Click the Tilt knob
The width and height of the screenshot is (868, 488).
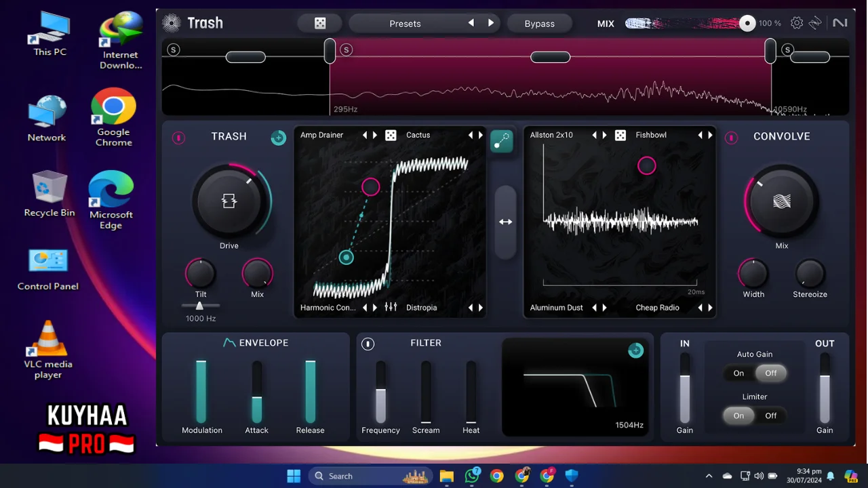pos(200,273)
